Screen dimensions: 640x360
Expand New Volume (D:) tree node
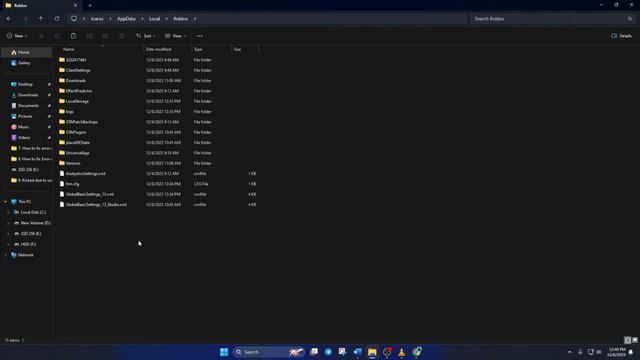pos(8,223)
